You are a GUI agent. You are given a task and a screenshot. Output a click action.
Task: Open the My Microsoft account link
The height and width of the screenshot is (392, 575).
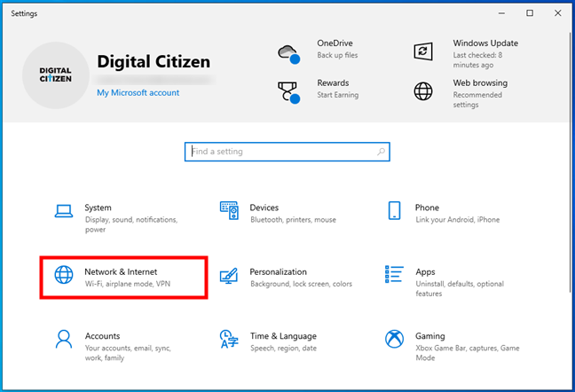pos(138,93)
